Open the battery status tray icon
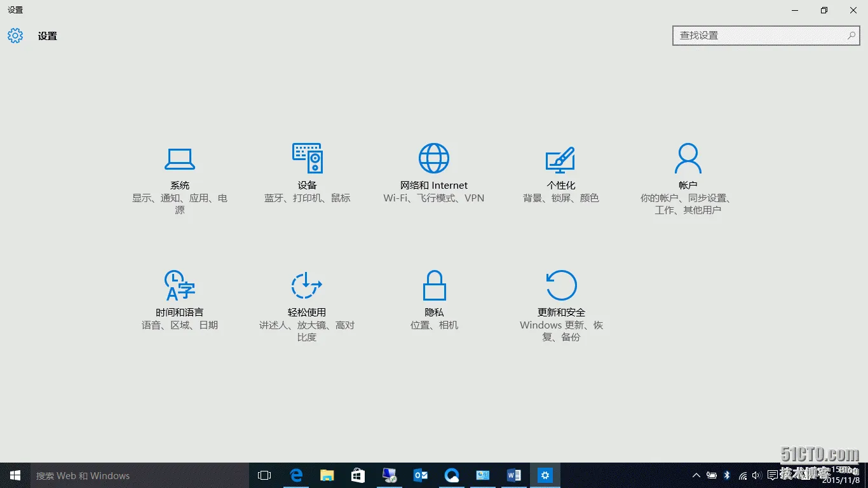This screenshot has width=868, height=488. pos(712,475)
